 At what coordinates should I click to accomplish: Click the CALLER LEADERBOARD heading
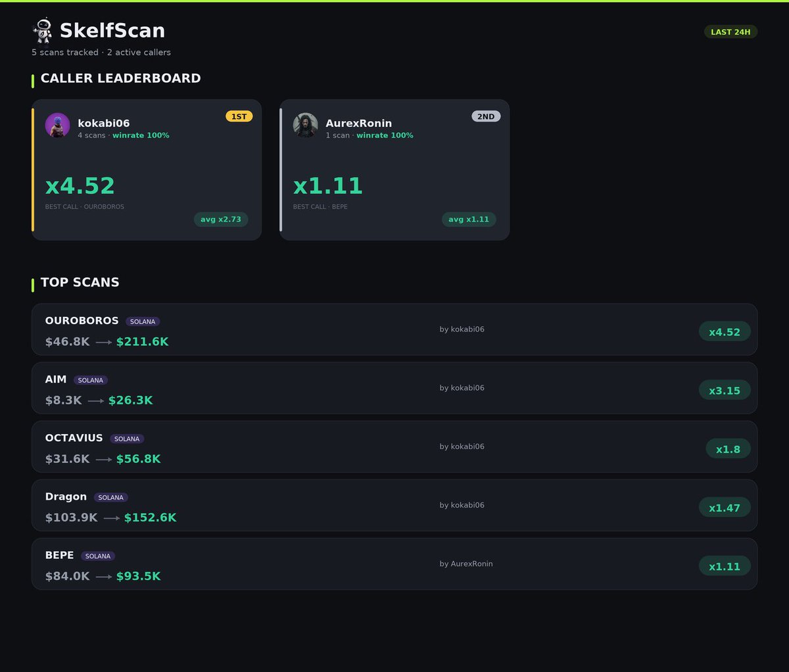[x=121, y=78]
